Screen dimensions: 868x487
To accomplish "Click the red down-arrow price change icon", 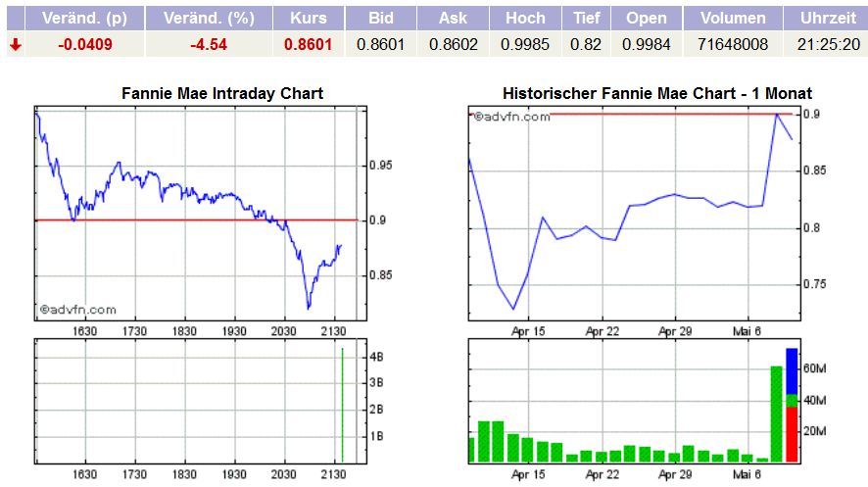I will click(x=16, y=45).
